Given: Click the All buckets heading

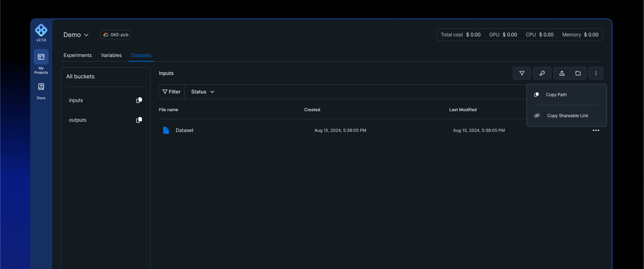Looking at the screenshot, I should [81, 77].
